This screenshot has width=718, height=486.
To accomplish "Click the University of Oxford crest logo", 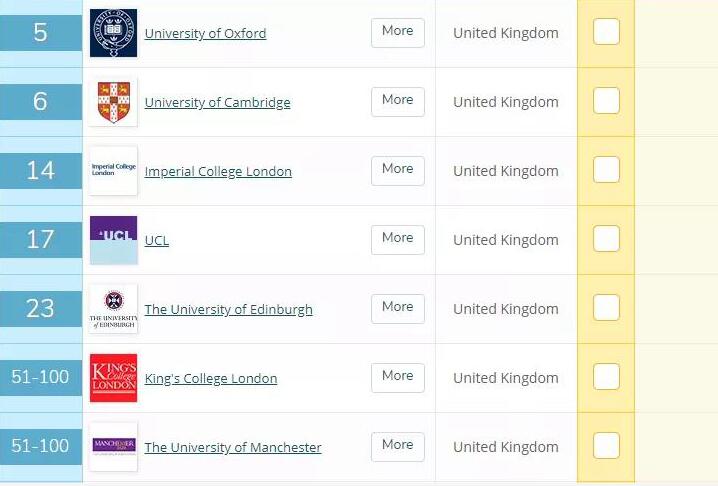I will (113, 33).
